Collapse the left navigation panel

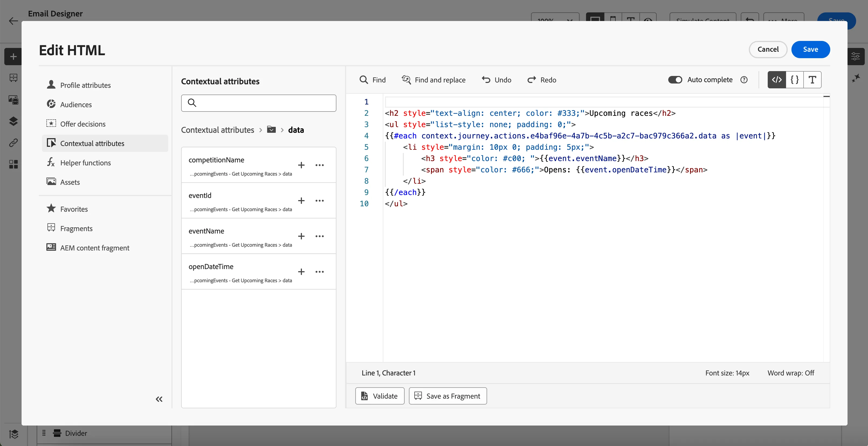tap(159, 399)
